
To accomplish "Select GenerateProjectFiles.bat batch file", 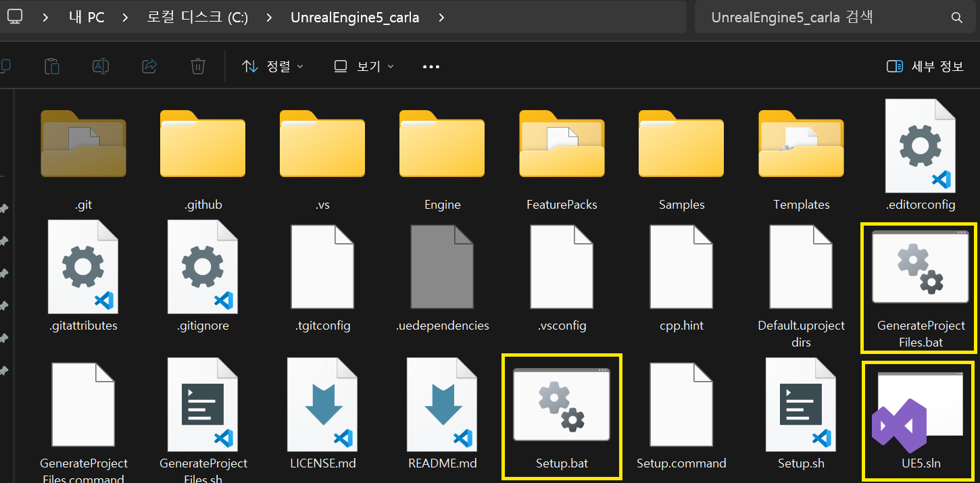I will point(920,267).
